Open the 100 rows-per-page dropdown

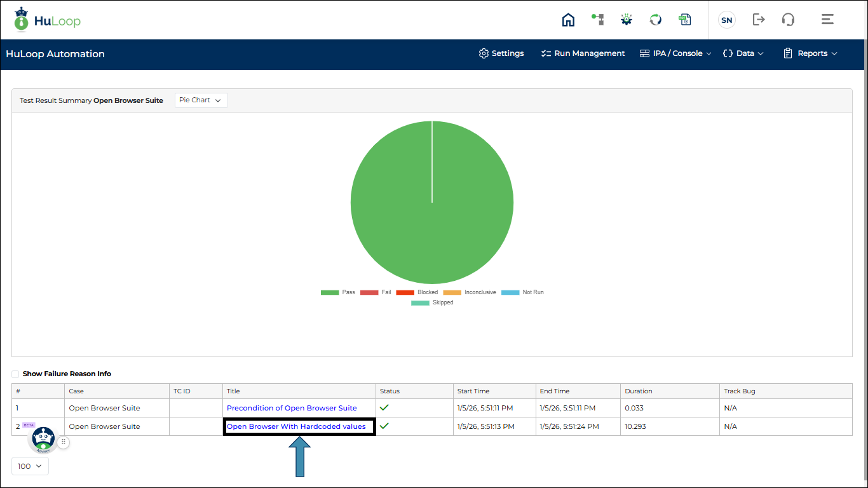[x=30, y=466]
